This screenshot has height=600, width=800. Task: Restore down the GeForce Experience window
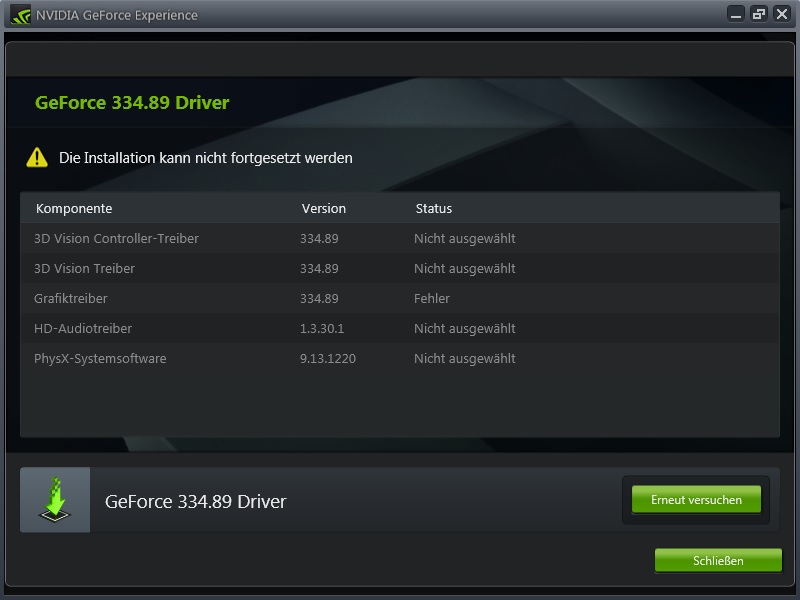click(x=759, y=14)
